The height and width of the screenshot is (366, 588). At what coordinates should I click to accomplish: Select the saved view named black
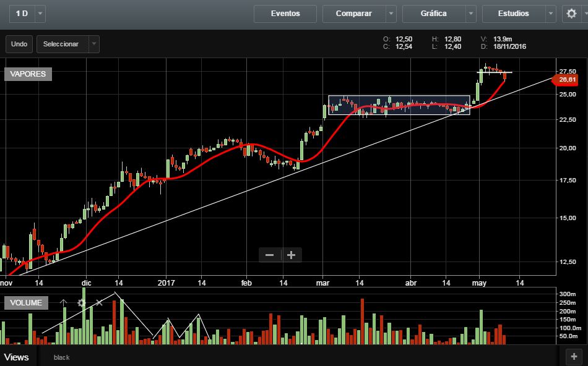[61, 357]
